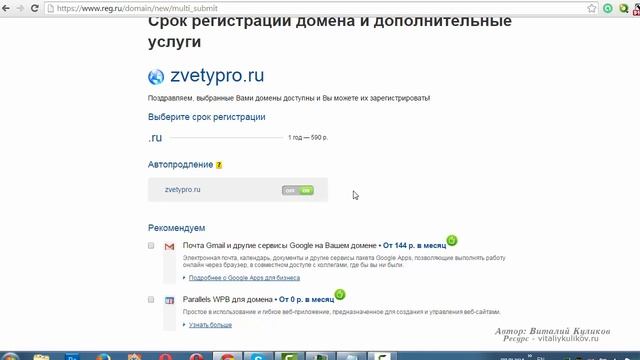Bookmark this page with the star icon
Image resolution: width=640 pixels, height=360 pixels.
591,8
